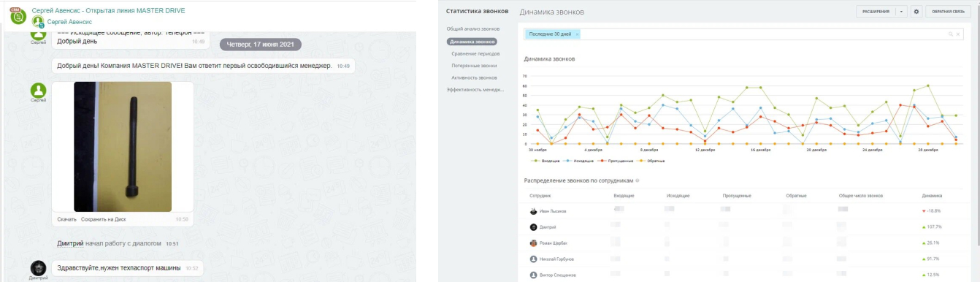Click Виктор Слюсаренко's avatar in the table
This screenshot has height=282, width=980.
(534, 275)
